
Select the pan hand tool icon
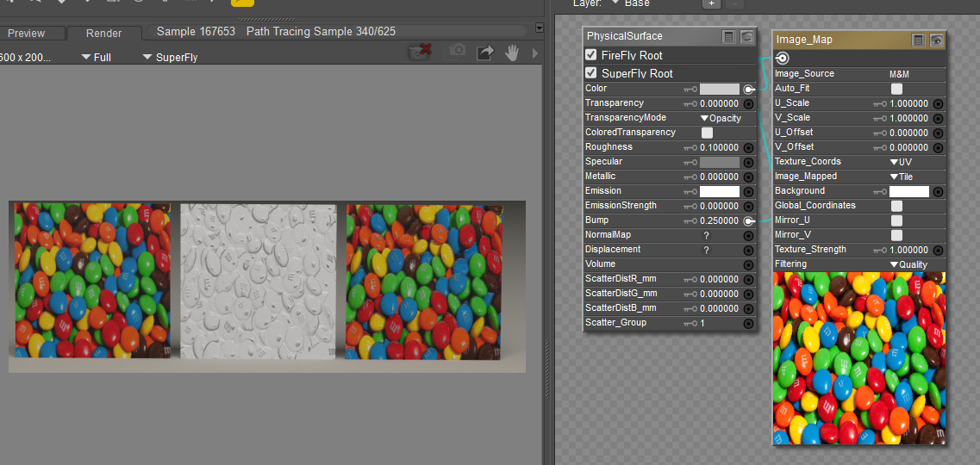click(512, 53)
